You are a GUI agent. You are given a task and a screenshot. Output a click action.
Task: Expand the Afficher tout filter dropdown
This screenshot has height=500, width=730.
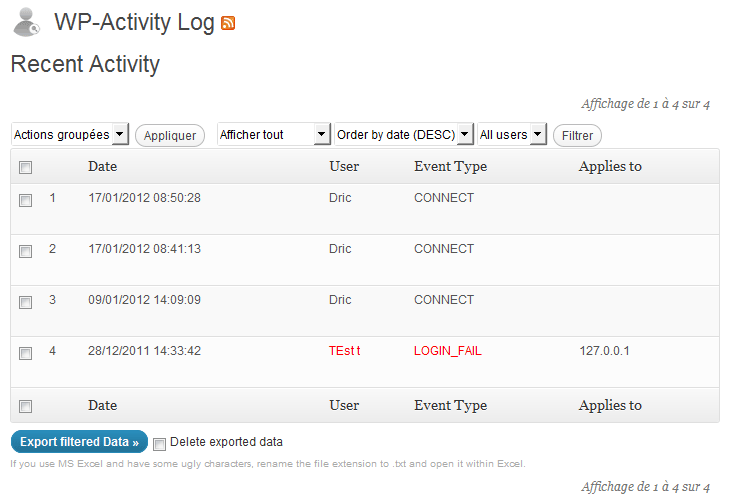point(274,135)
